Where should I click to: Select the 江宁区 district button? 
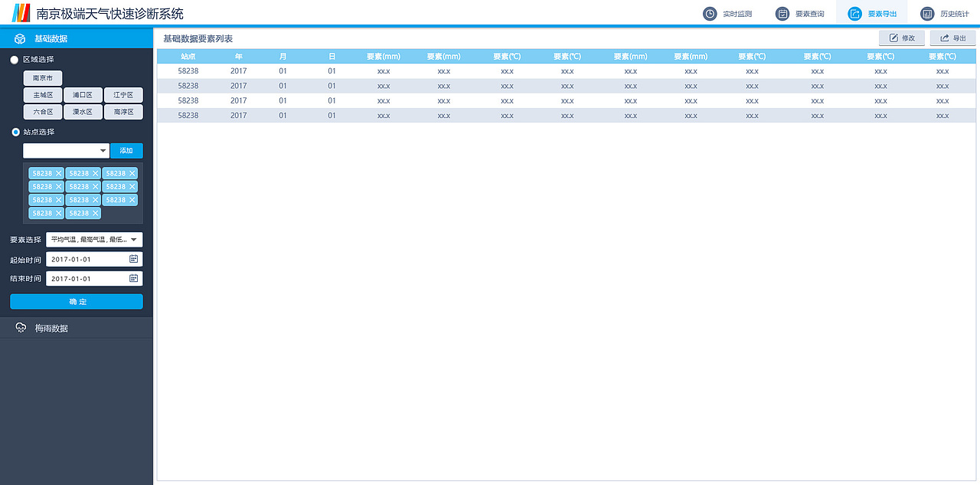pyautogui.click(x=123, y=95)
